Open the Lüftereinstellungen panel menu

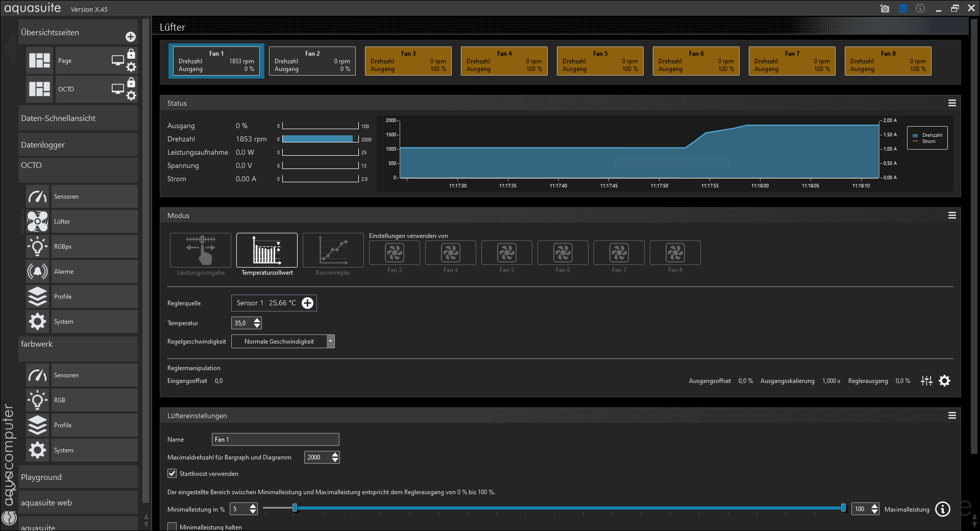pos(952,416)
